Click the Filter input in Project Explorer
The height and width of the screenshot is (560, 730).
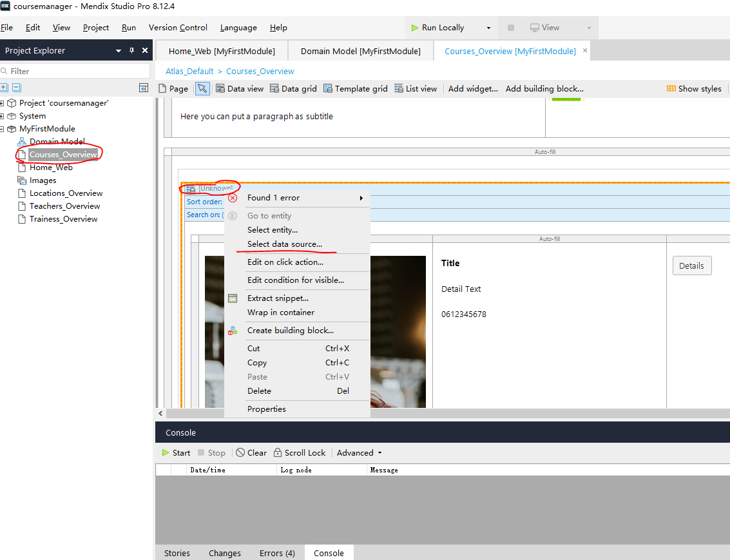click(75, 72)
